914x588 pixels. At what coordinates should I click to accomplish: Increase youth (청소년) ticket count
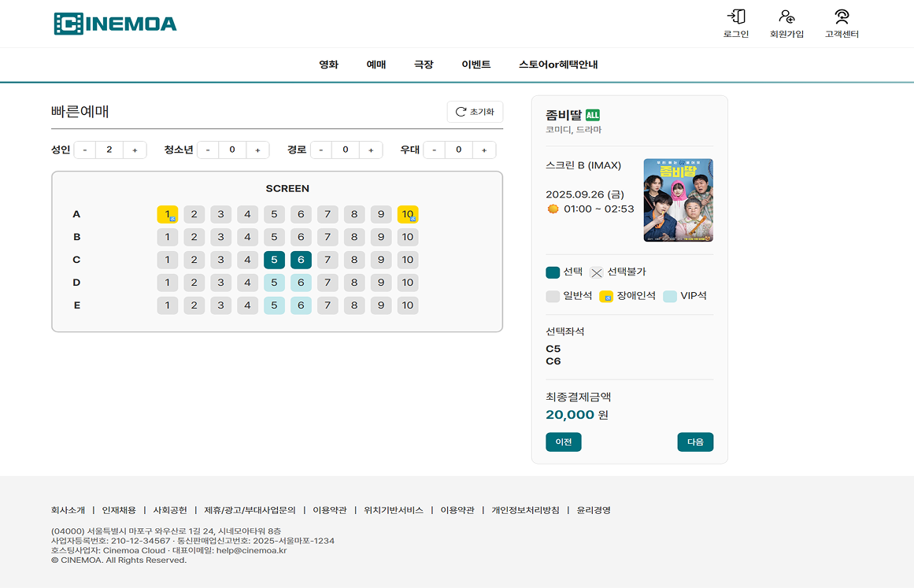coord(257,150)
